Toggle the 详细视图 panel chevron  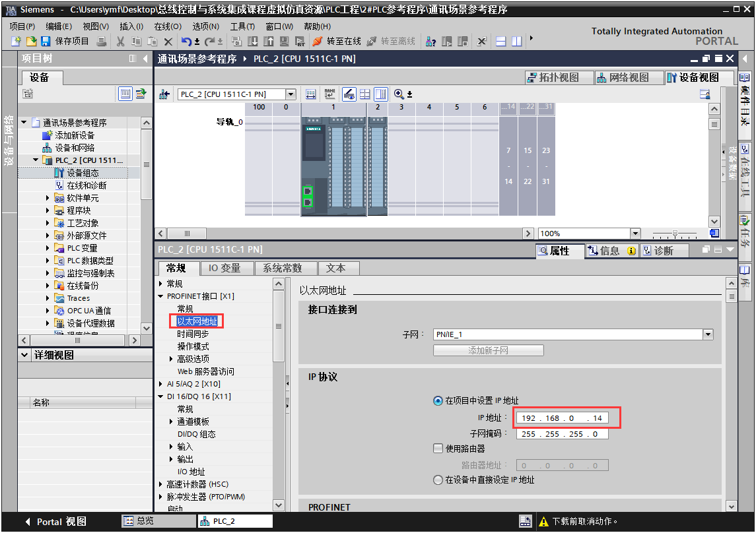coord(24,355)
